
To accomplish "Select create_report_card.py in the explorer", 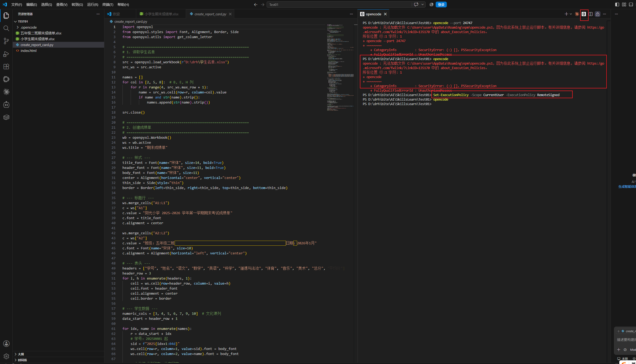I will click(x=58, y=45).
